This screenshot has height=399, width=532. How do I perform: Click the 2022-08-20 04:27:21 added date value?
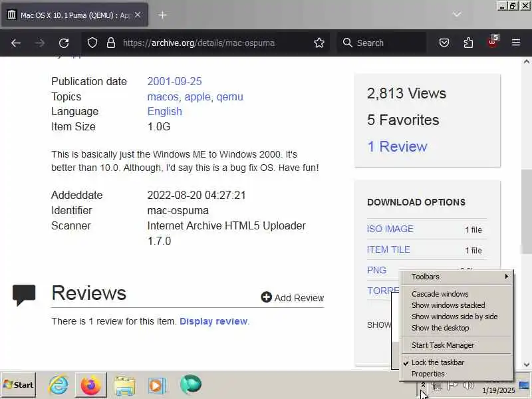(196, 195)
